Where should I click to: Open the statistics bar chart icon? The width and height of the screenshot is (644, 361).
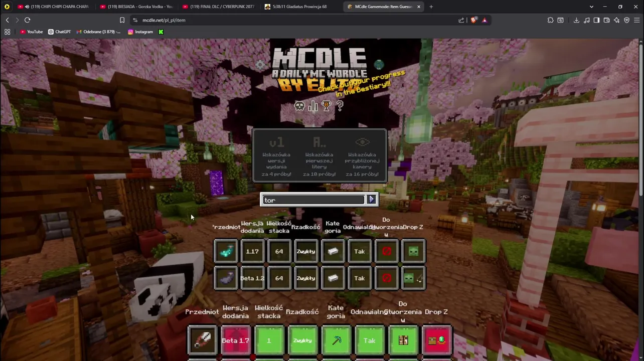click(x=313, y=106)
